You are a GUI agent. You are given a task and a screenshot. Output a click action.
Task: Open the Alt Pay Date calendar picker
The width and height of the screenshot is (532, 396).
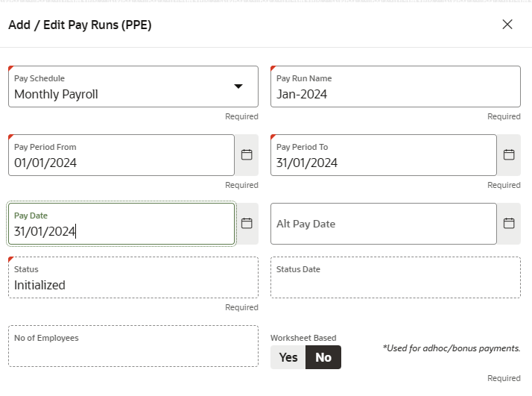point(509,224)
